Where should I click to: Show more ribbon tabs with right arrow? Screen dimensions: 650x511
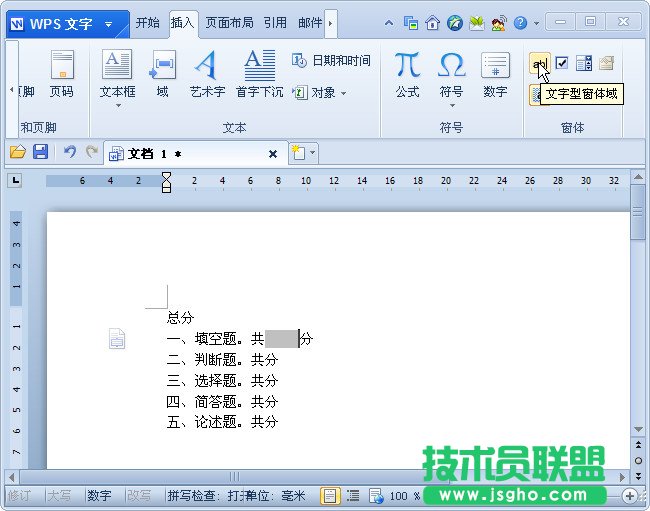coord(330,23)
